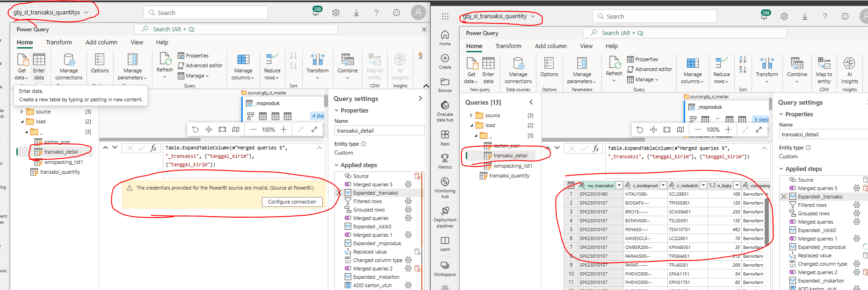This screenshot has height=290, width=868.
Task: Click Transform in the left window ribbon
Action: point(318,65)
